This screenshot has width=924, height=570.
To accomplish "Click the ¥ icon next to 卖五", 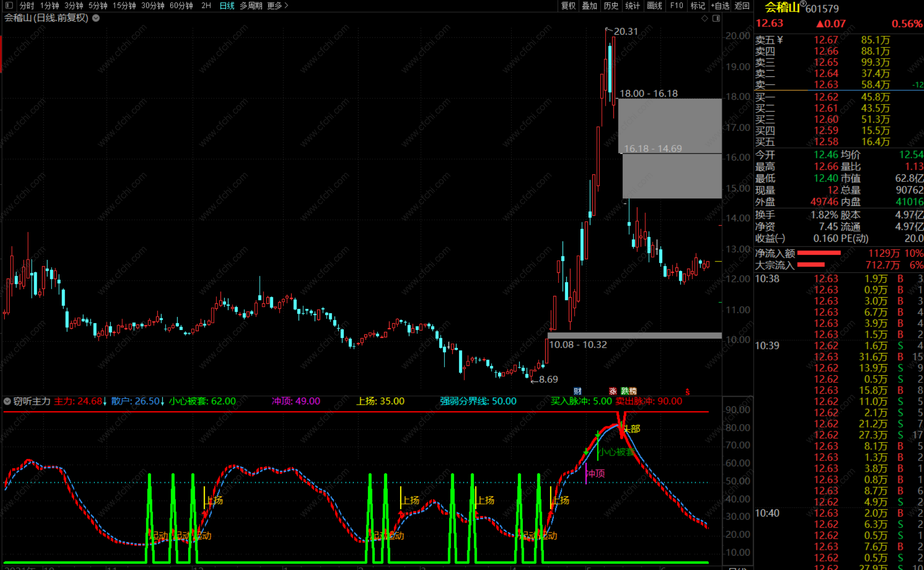I will pos(780,40).
